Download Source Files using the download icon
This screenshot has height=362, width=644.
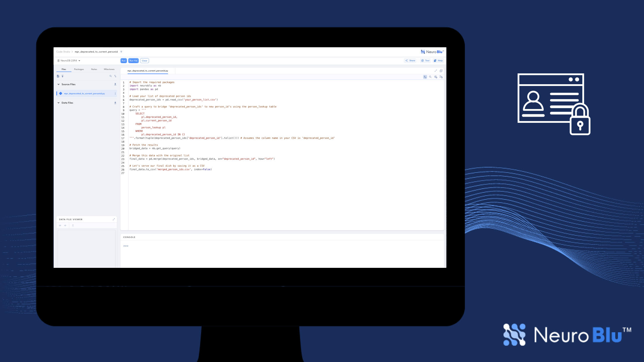(115, 84)
